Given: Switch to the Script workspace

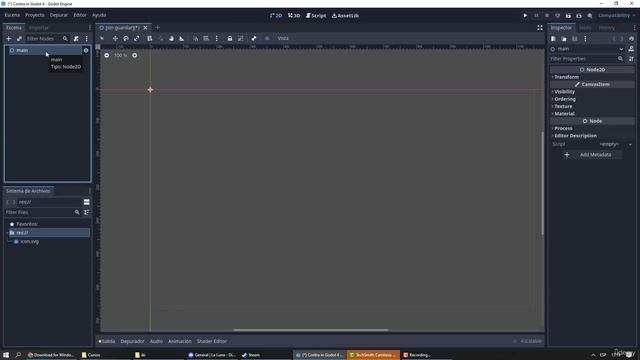Looking at the screenshot, I should pos(316,16).
